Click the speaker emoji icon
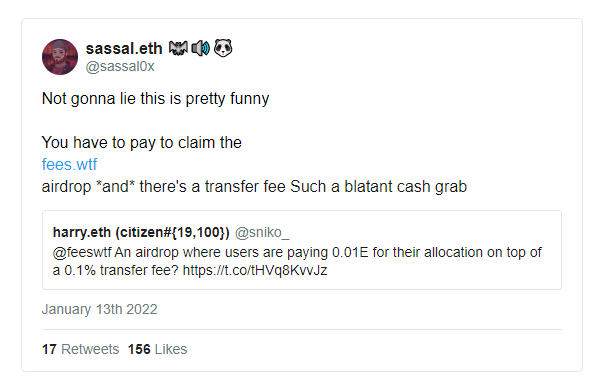This screenshot has width=600, height=384. point(201,48)
